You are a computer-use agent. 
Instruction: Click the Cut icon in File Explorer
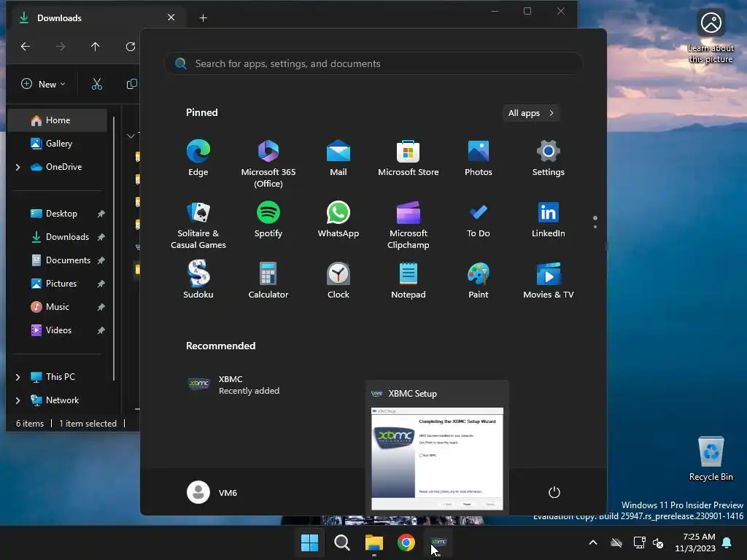(x=97, y=85)
